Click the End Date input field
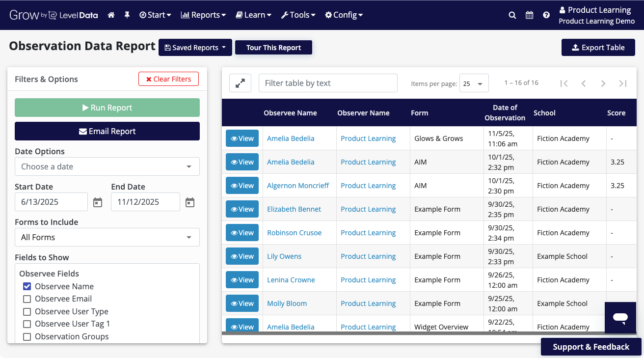644x358 pixels. pyautogui.click(x=145, y=202)
